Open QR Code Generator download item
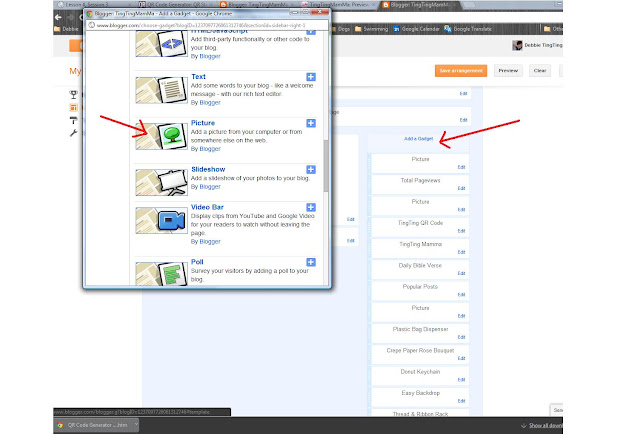Image resolution: width=640 pixels, height=434 pixels. 93,425
